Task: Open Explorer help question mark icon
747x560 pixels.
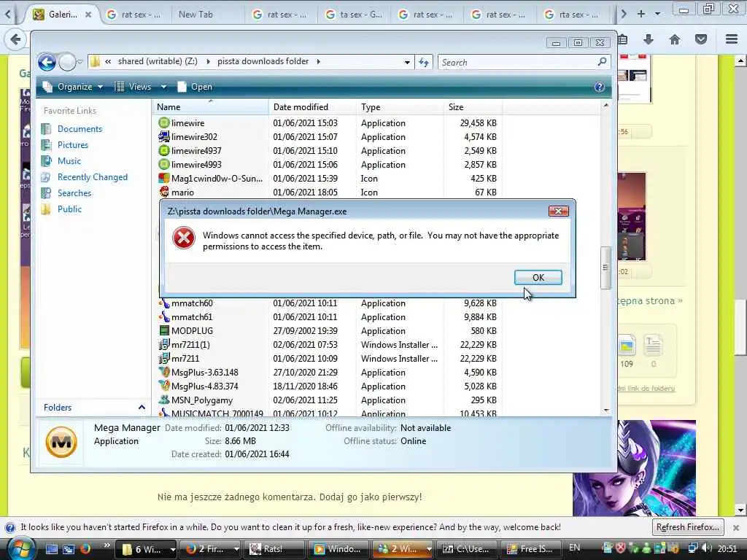Action: 600,87
